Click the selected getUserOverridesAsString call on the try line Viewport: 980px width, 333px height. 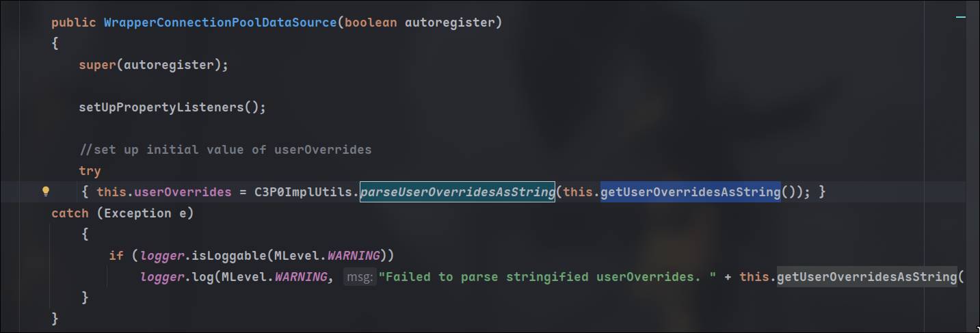pos(690,192)
